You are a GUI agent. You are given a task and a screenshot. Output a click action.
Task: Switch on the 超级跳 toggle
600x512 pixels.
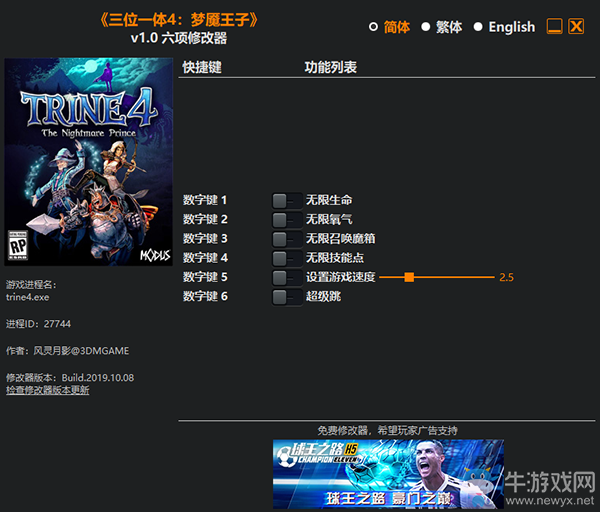[x=287, y=297]
